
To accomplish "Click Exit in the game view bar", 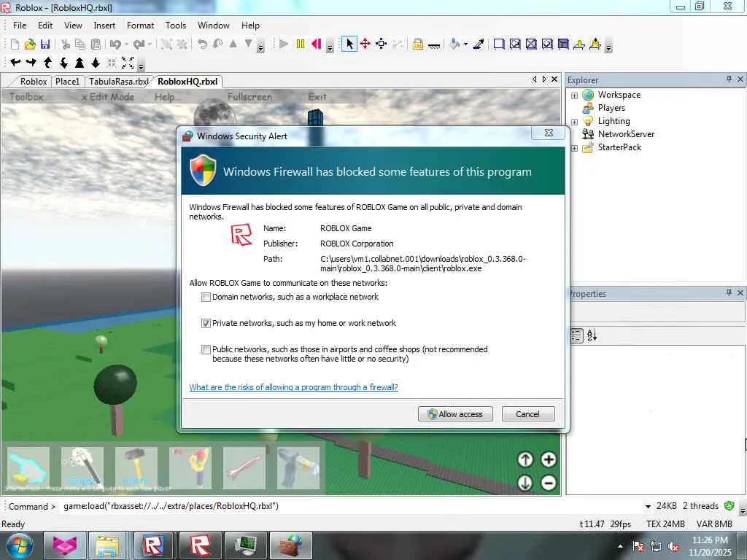I will pos(317,97).
